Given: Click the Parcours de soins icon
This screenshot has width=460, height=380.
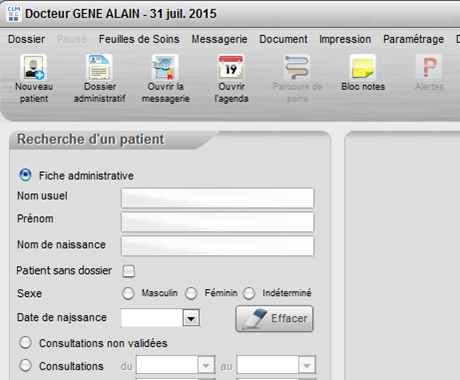Looking at the screenshot, I should point(297,67).
